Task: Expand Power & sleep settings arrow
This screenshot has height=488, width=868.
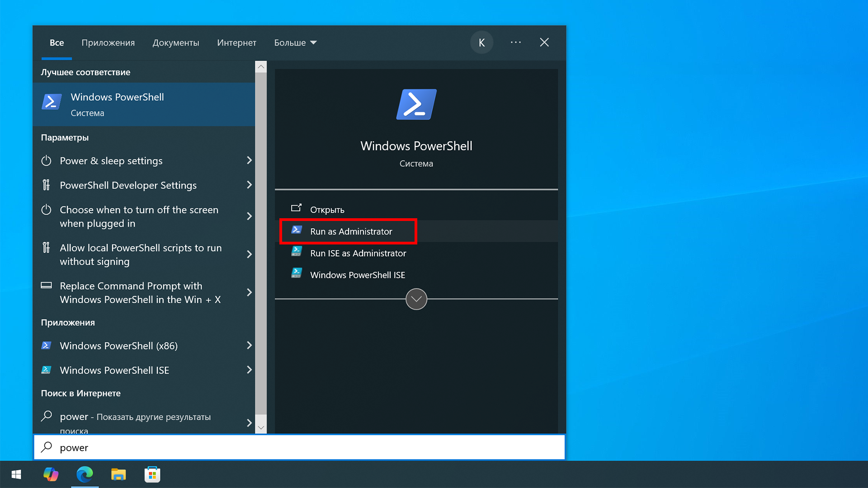Action: (x=249, y=160)
